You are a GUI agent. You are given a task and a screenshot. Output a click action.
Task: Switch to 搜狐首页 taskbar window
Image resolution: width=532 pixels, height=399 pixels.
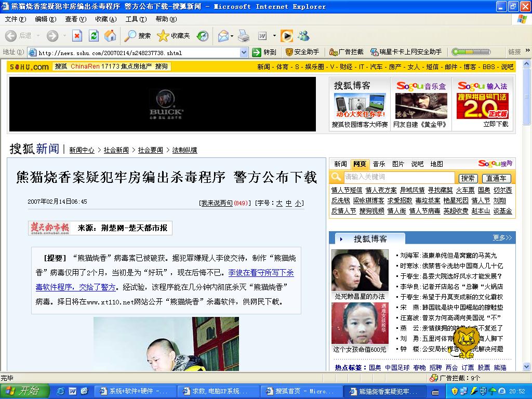(301, 392)
